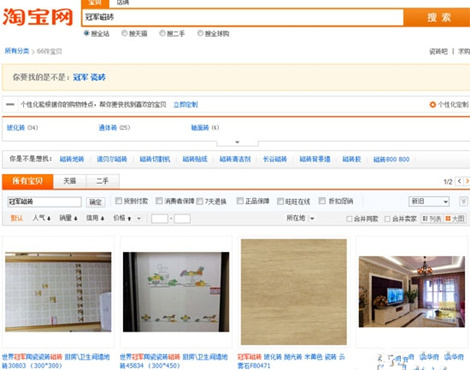470x370 pixels.
Task: Open the 磁砖切割机 related search
Action: point(155,159)
